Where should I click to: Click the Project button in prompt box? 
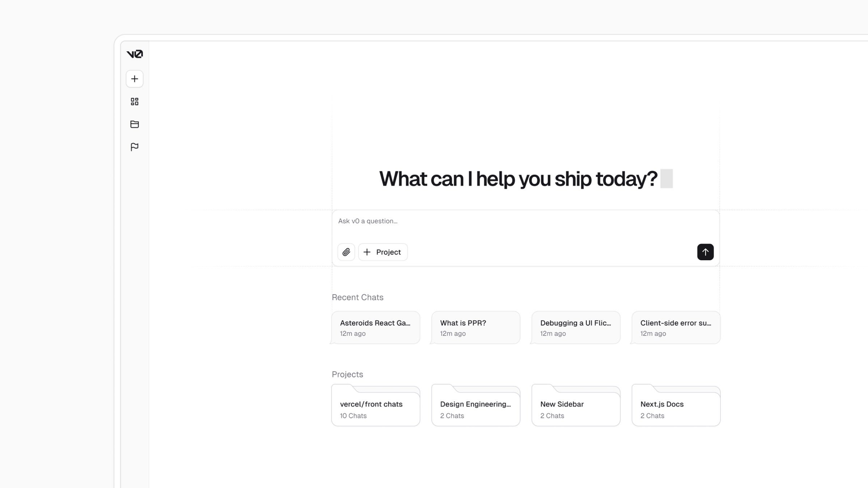[x=383, y=252]
